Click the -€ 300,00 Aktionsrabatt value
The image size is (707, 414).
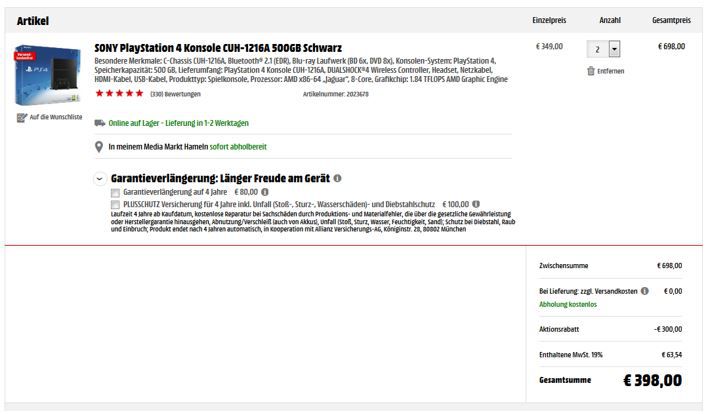[x=668, y=329]
